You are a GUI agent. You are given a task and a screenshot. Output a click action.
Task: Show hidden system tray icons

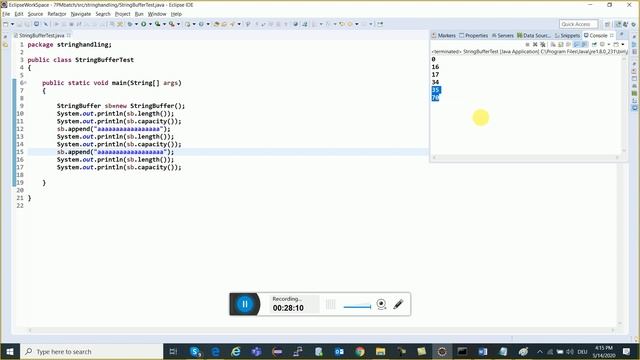click(540, 351)
